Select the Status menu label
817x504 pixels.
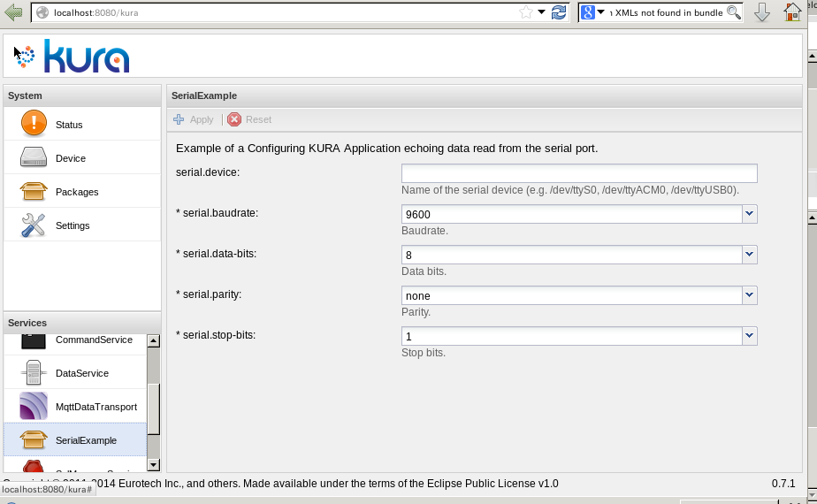click(x=69, y=125)
